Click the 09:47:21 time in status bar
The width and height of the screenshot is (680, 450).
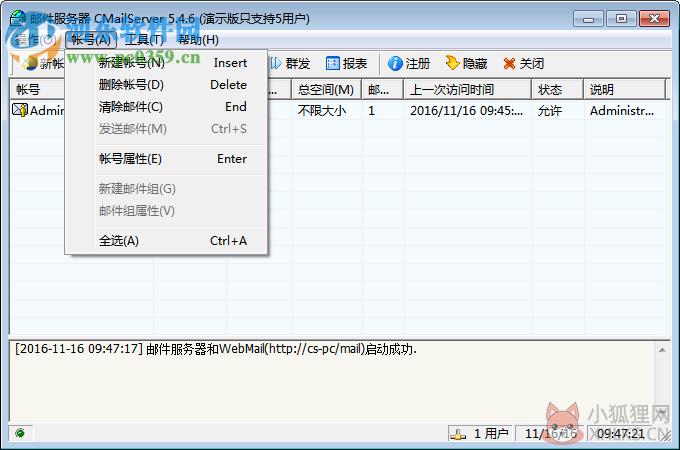pos(621,433)
